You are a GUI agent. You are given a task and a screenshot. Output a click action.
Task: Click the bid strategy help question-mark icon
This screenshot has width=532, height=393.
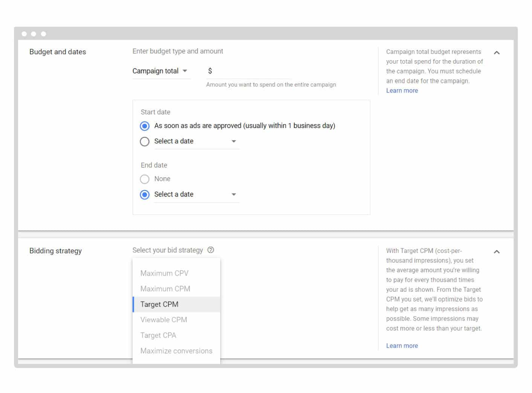click(211, 250)
